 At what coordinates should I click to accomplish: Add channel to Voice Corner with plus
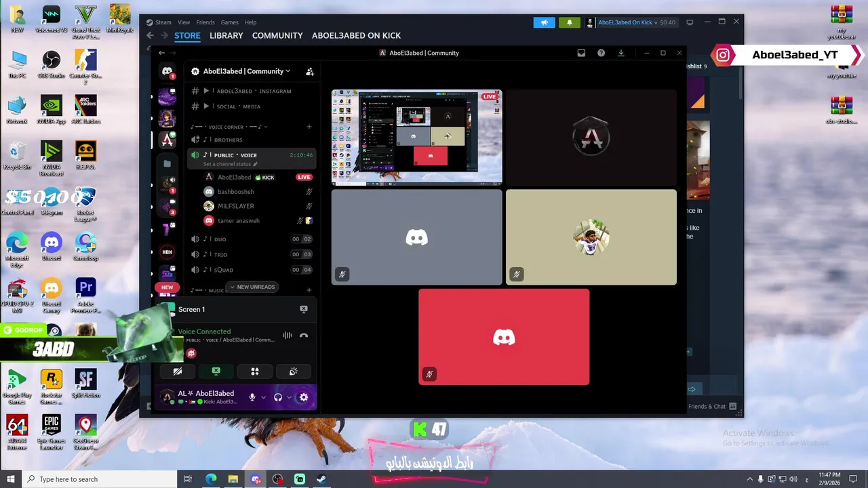pyautogui.click(x=309, y=127)
